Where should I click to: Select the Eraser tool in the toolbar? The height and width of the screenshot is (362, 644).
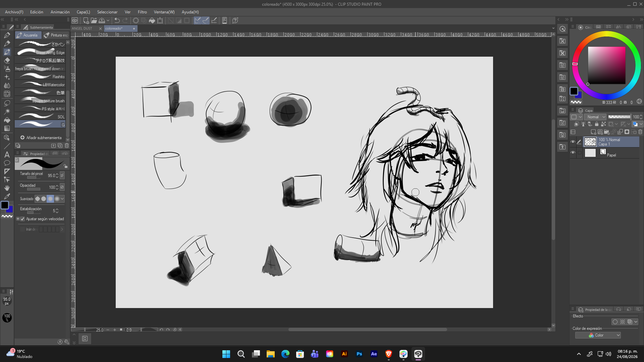7,60
